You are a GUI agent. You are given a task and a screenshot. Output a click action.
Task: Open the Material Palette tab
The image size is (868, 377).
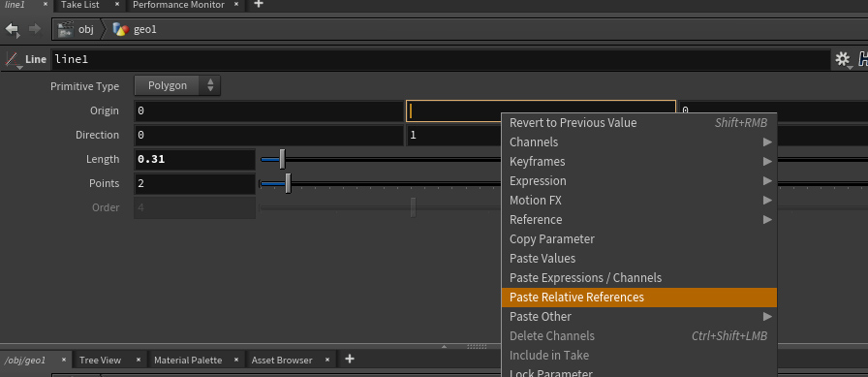click(188, 360)
